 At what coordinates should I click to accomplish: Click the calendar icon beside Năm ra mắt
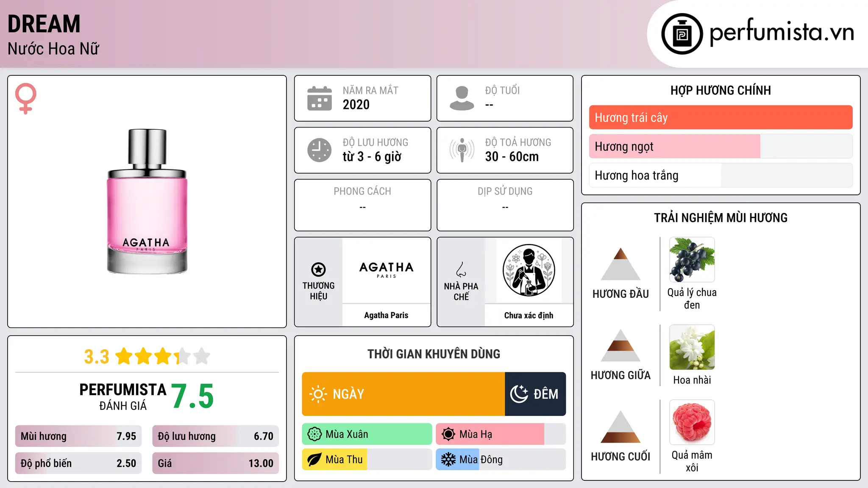pos(320,98)
